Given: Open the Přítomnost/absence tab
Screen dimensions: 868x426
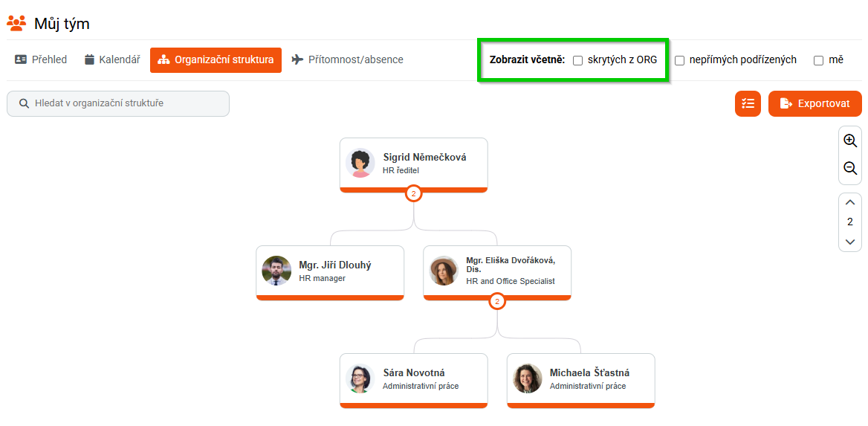Looking at the screenshot, I should [347, 59].
